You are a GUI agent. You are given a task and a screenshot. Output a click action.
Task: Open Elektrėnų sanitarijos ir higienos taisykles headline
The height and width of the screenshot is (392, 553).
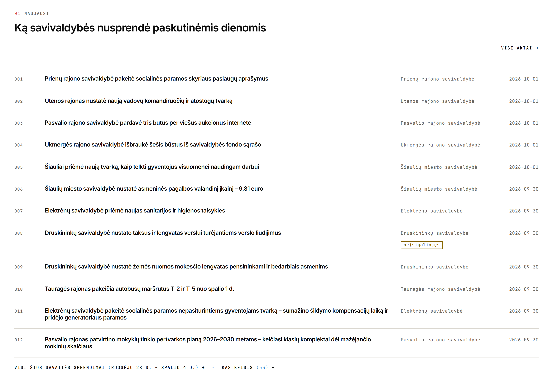(x=135, y=211)
